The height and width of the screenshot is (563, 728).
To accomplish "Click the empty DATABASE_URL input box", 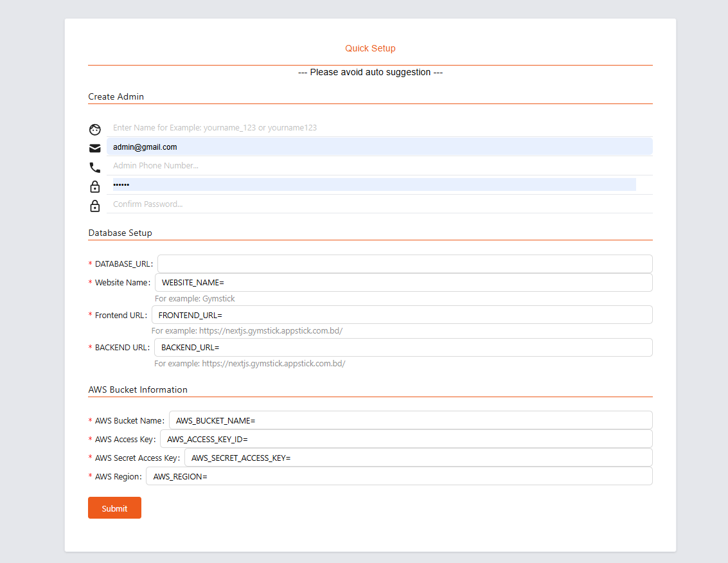I will click(x=404, y=264).
